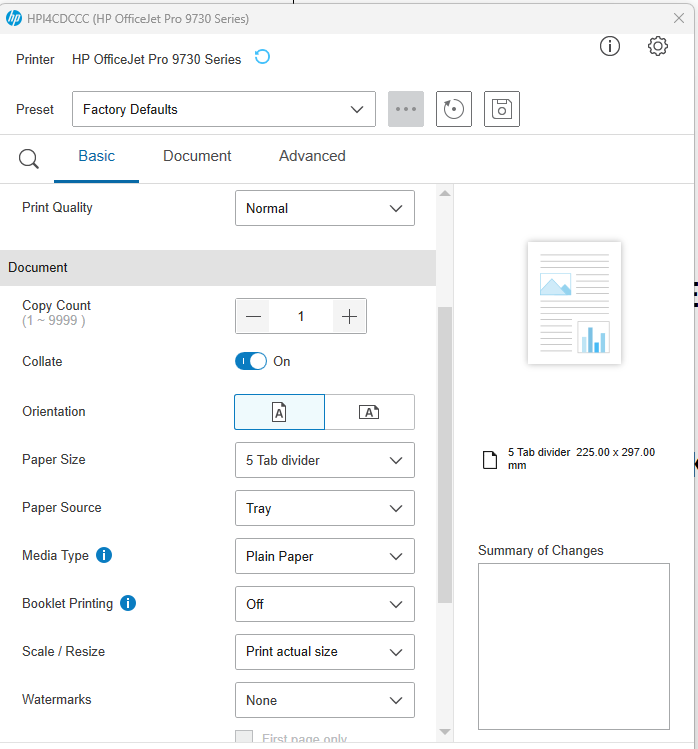Open the Preset Factory Defaults dropdown

point(224,109)
